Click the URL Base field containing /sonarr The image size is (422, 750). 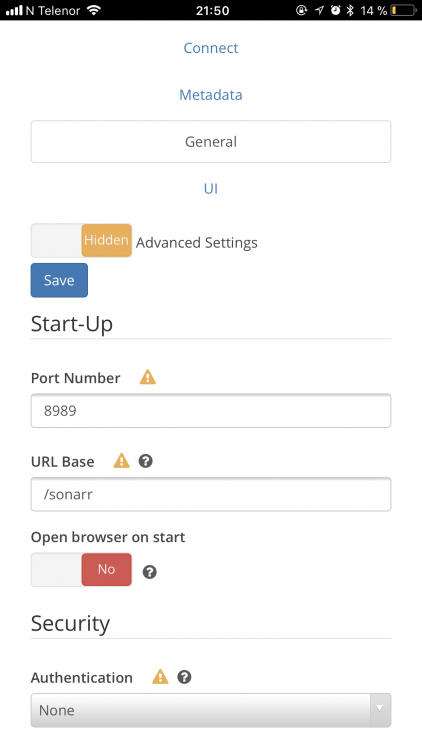point(211,494)
